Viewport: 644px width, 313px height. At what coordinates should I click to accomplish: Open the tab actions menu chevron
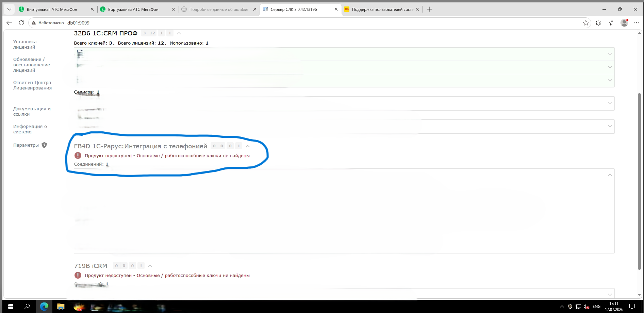(9, 9)
